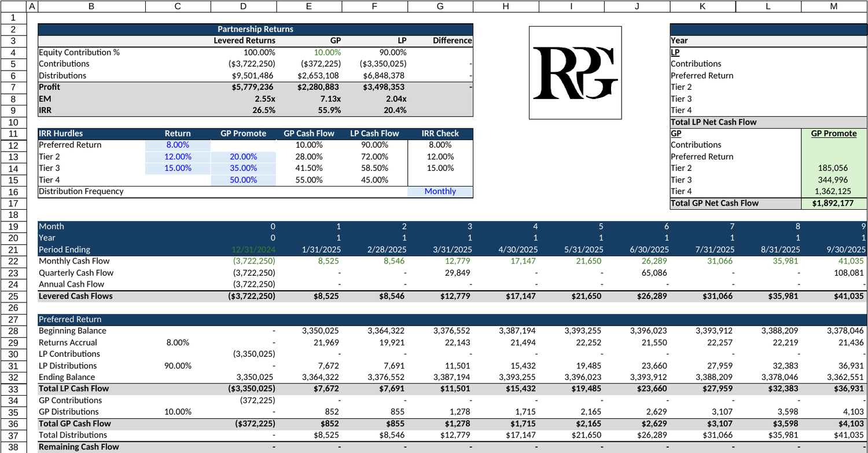The height and width of the screenshot is (453, 868).
Task: Click the IRR Hurdles header cell
Action: point(91,134)
